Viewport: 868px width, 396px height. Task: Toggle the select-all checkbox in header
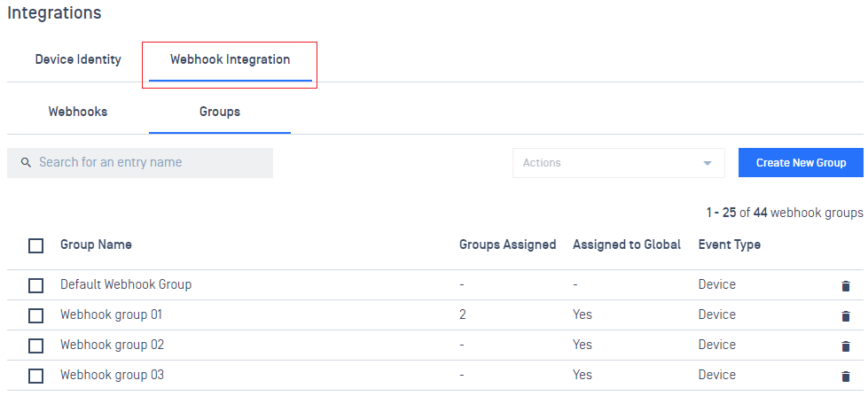36,245
